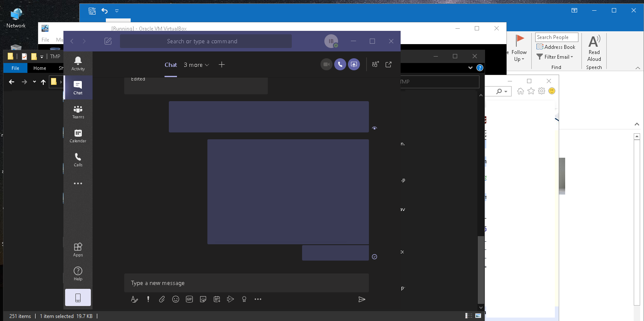The image size is (644, 321).
Task: Open Calls in the Teams sidebar
Action: pos(78,159)
